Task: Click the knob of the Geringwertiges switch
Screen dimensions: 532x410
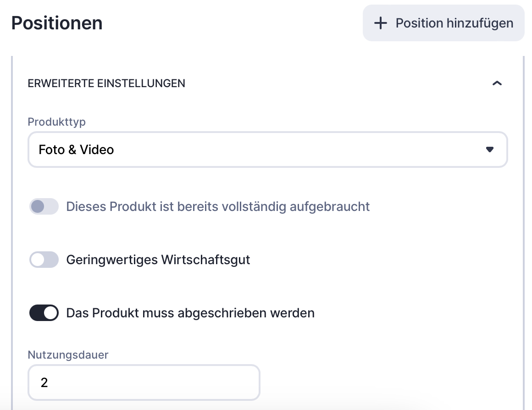Action: coord(37,260)
